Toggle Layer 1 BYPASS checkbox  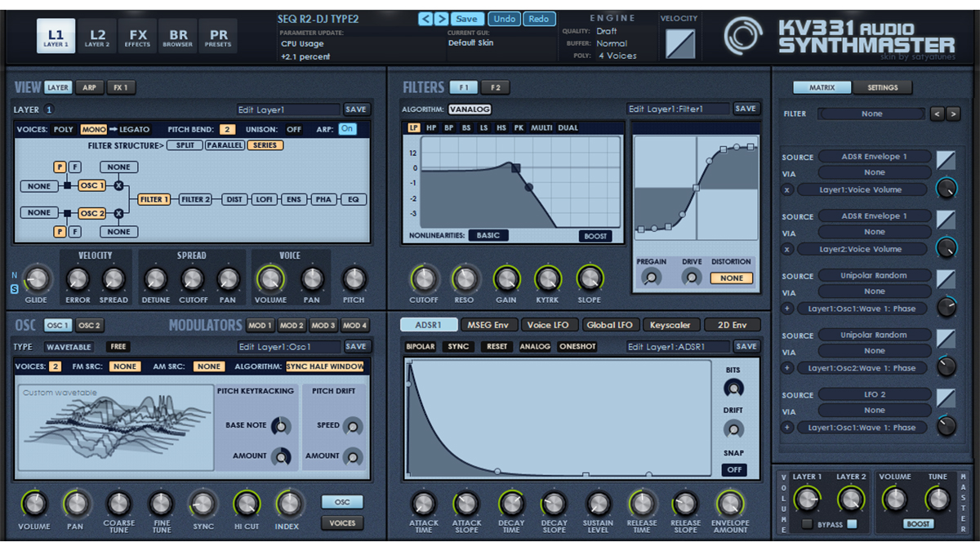tap(808, 523)
